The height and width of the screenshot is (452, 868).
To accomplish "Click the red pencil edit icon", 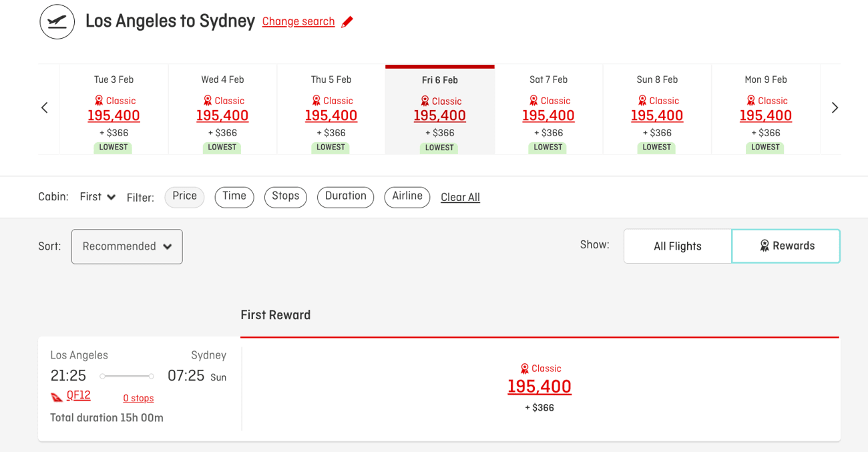I will tap(347, 21).
